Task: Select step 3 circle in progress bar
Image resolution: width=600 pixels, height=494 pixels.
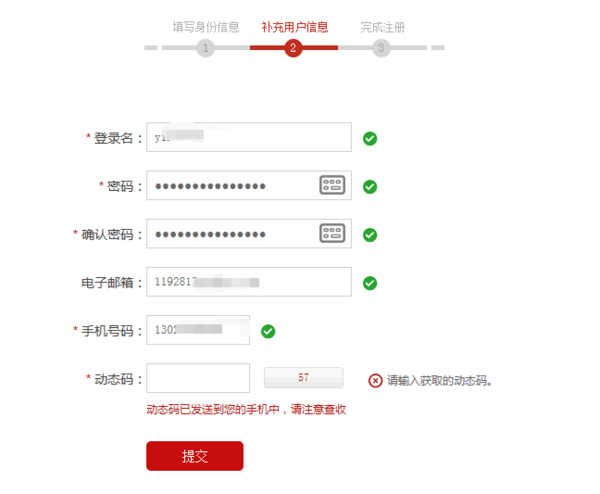Action: coord(381,48)
